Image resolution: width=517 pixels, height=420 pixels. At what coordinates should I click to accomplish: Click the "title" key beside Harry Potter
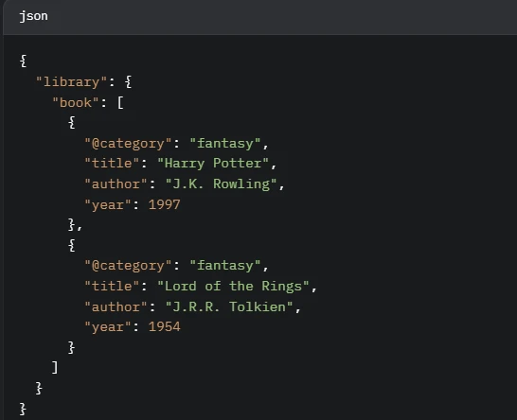[112, 164]
